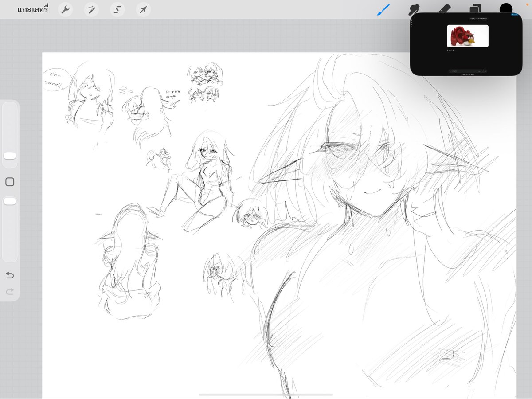Select the blue Brush tool
The width and height of the screenshot is (532, 399).
coord(383,9)
